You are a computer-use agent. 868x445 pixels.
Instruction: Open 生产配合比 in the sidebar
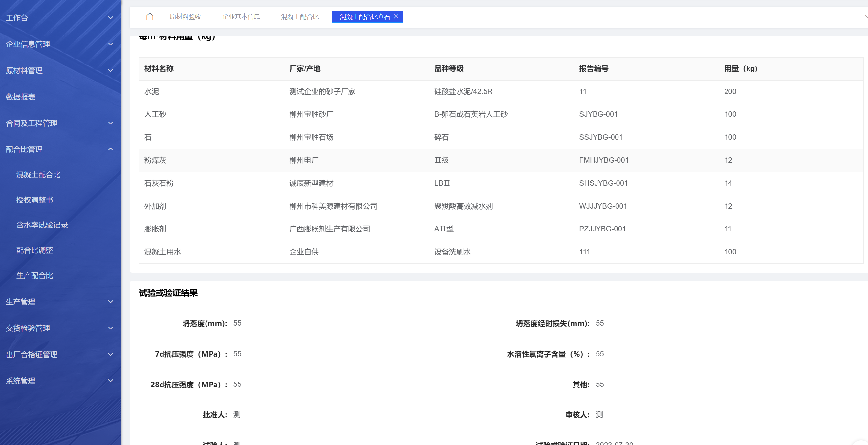tap(35, 276)
